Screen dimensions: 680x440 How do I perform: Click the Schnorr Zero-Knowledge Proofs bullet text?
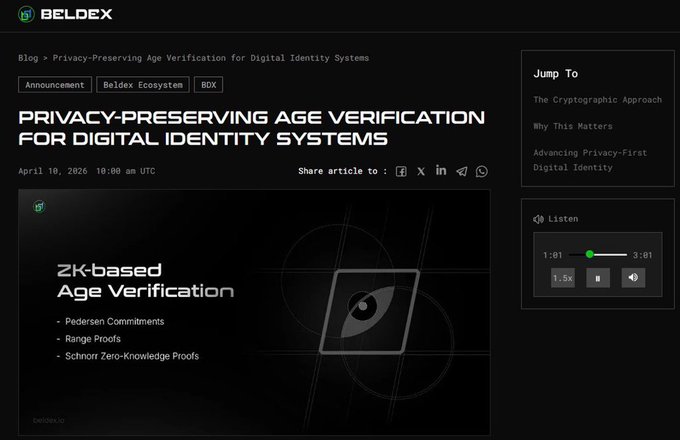tap(132, 356)
